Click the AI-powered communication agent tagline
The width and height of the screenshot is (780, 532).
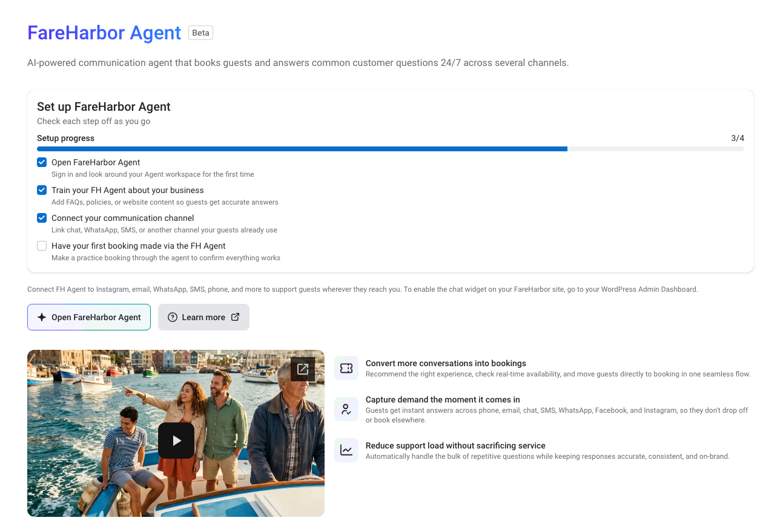pos(298,63)
